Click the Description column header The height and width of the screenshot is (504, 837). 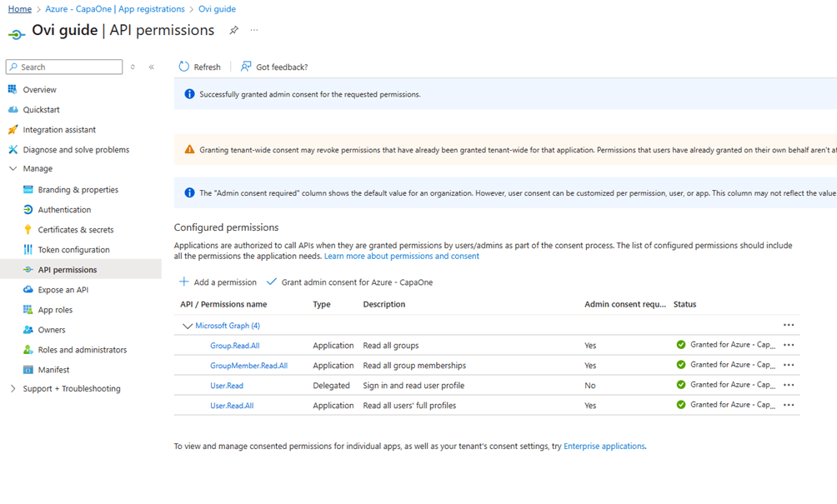(384, 305)
